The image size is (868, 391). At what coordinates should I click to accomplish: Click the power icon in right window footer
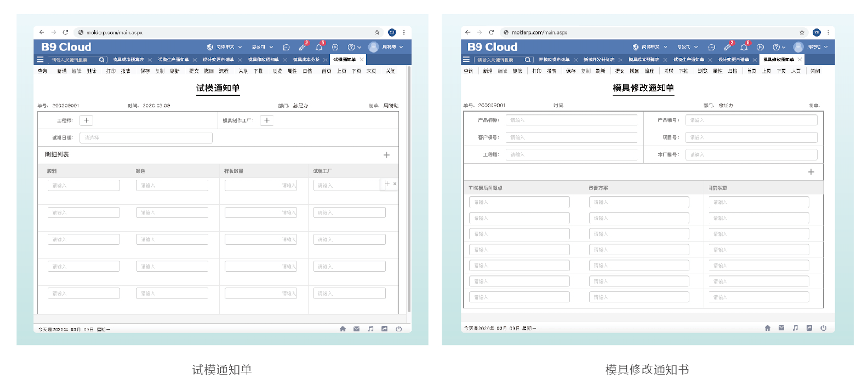(824, 328)
